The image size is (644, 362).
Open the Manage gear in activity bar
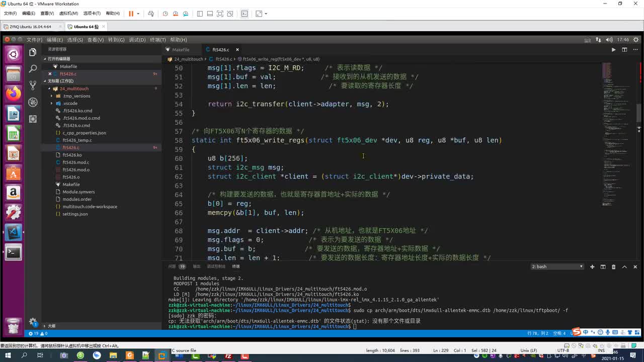point(33,322)
